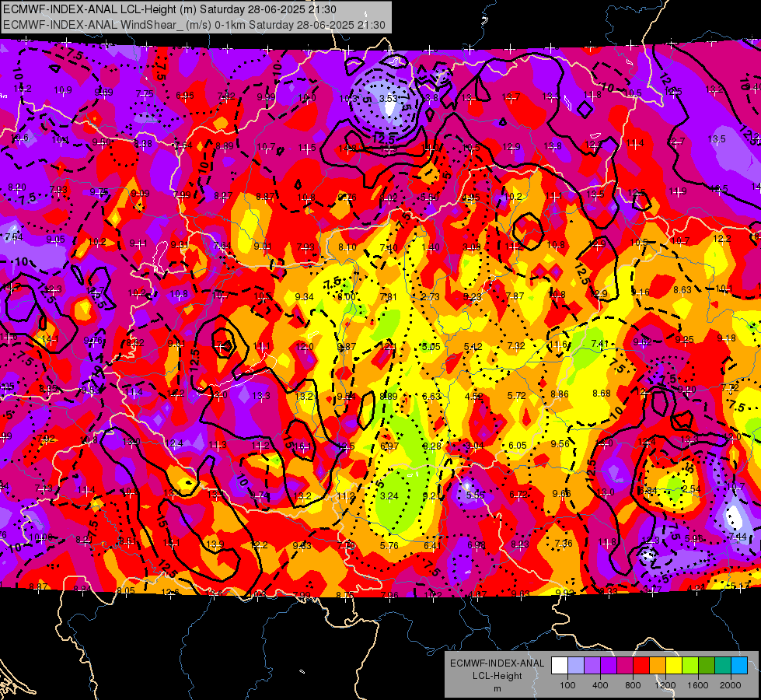Click the wind shear value 7.41
Viewport: 761px width, 700px height.
point(600,344)
